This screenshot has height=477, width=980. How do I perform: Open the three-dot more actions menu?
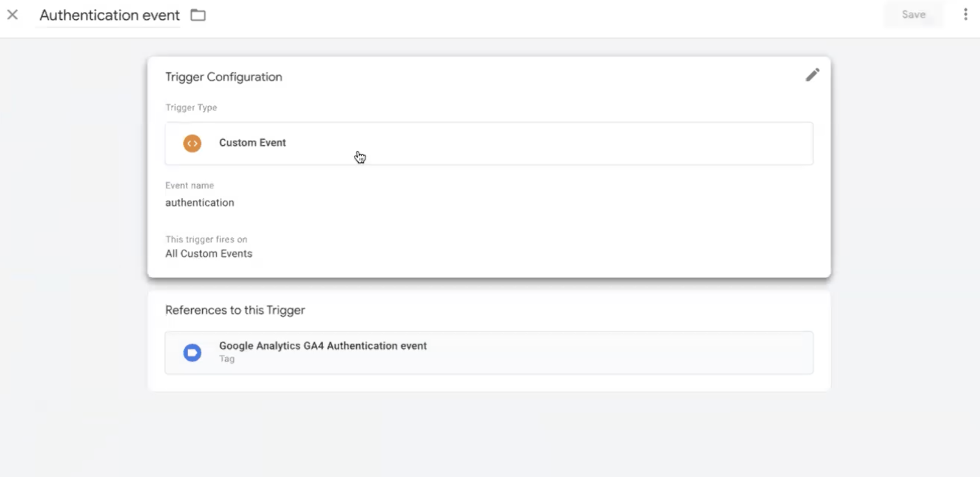(x=965, y=14)
